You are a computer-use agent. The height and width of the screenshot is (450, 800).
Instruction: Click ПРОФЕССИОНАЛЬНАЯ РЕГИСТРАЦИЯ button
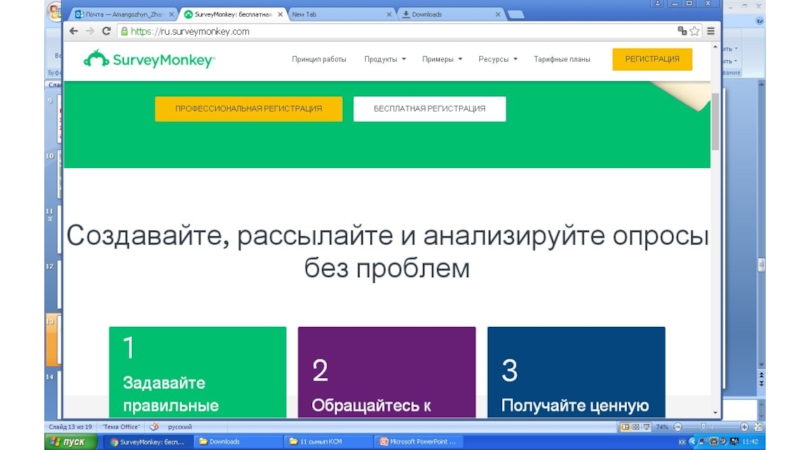pyautogui.click(x=248, y=109)
